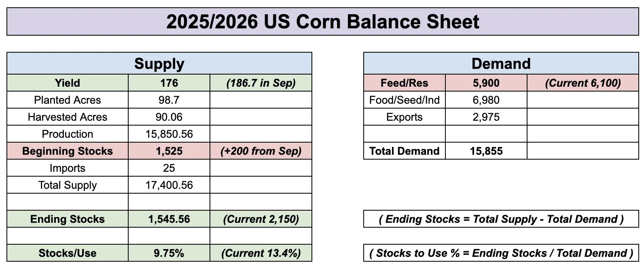Select the Production value 15,850.56

[x=169, y=134]
